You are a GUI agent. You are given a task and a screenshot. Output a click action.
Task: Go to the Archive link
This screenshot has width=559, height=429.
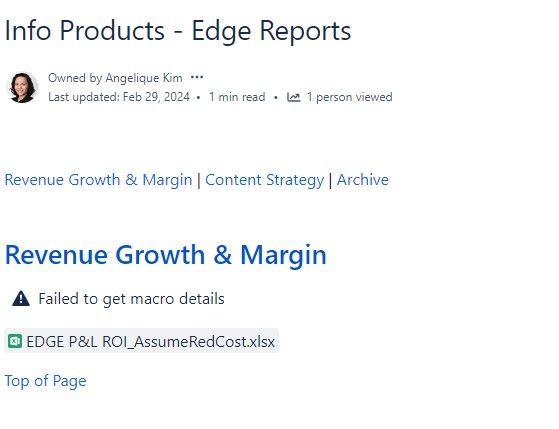(x=363, y=180)
